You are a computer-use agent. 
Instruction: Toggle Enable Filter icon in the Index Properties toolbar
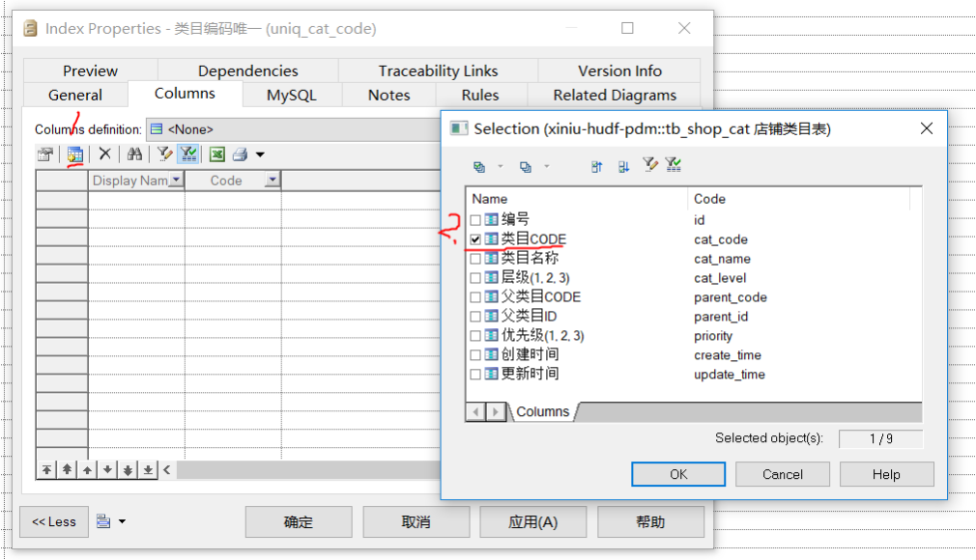tap(188, 154)
